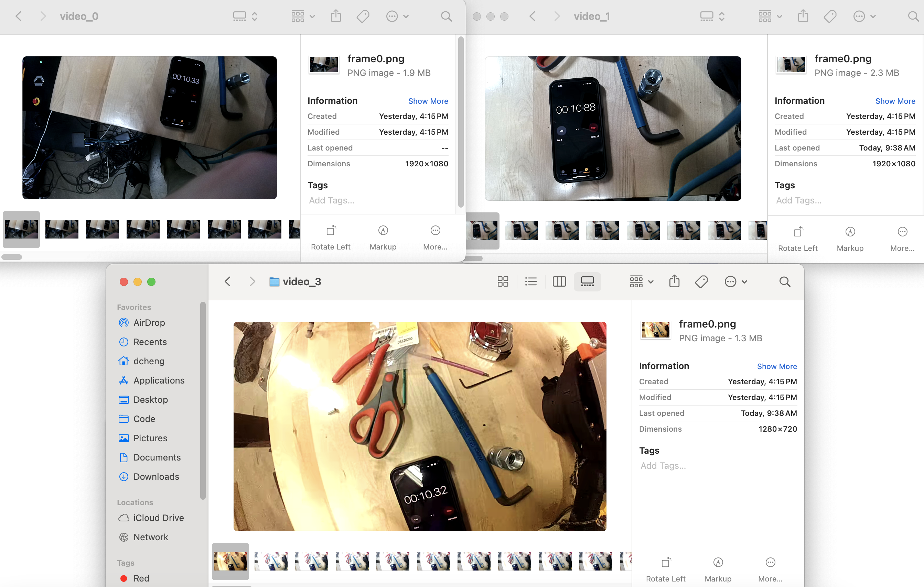Click Add Tags field in video_3 pane
This screenshot has height=587, width=924.
pyautogui.click(x=664, y=465)
